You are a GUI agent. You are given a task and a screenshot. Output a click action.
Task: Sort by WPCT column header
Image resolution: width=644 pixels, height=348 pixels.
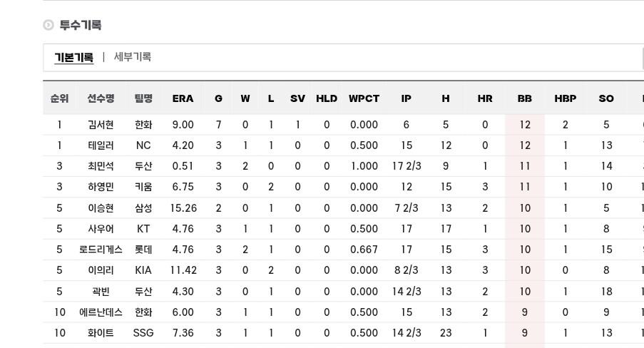pyautogui.click(x=364, y=98)
